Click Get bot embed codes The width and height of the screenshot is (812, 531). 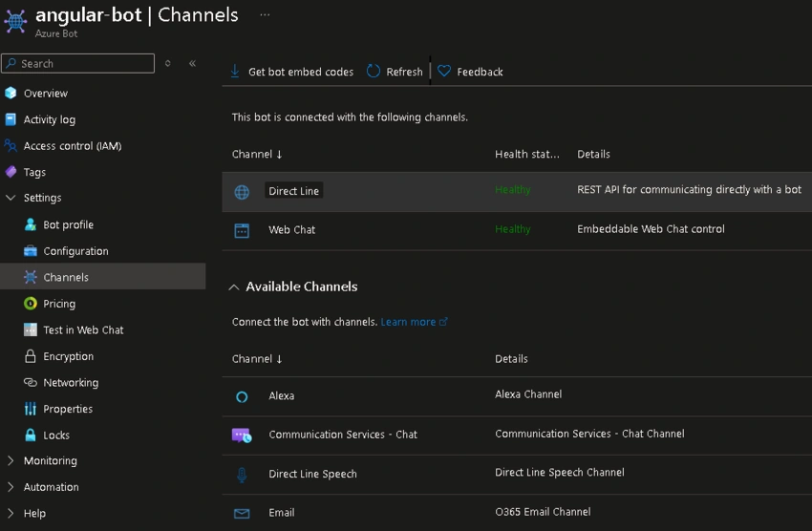coord(301,72)
